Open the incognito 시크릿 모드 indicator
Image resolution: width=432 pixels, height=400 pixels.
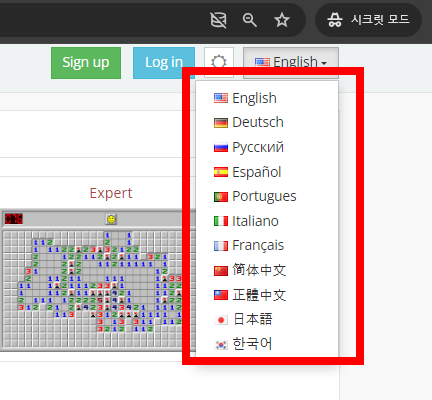point(368,20)
